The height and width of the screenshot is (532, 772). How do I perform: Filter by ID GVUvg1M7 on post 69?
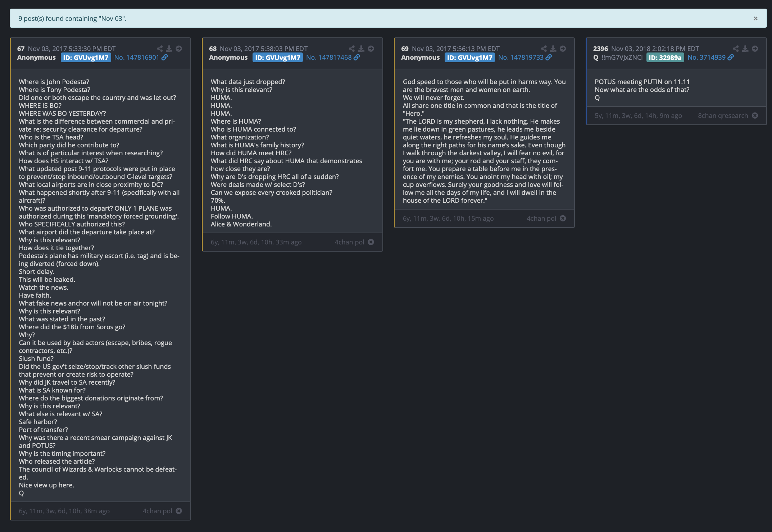[x=470, y=58]
